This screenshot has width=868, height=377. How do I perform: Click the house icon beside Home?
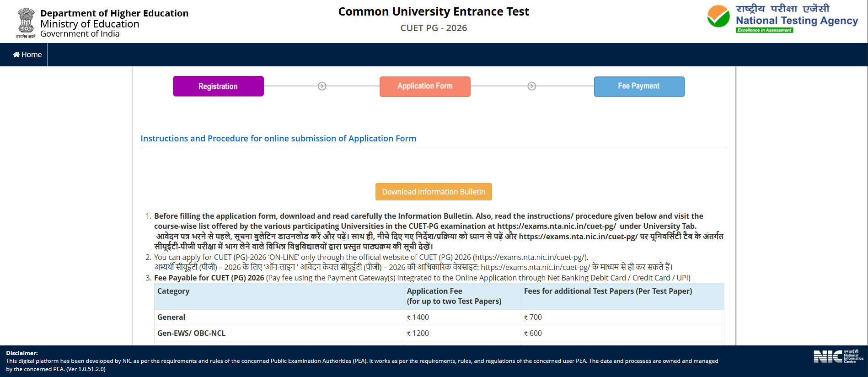point(16,54)
